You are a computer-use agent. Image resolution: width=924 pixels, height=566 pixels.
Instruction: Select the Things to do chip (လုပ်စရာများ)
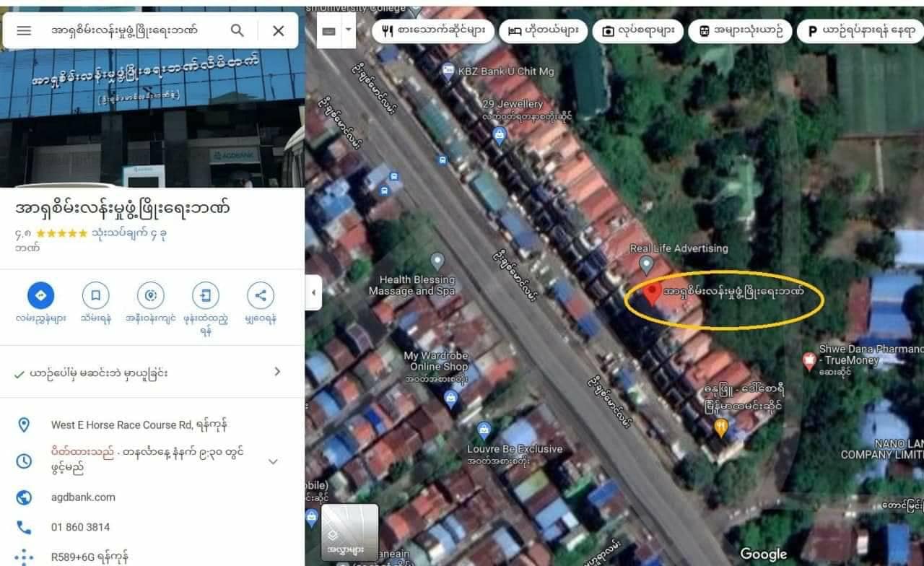click(637, 31)
